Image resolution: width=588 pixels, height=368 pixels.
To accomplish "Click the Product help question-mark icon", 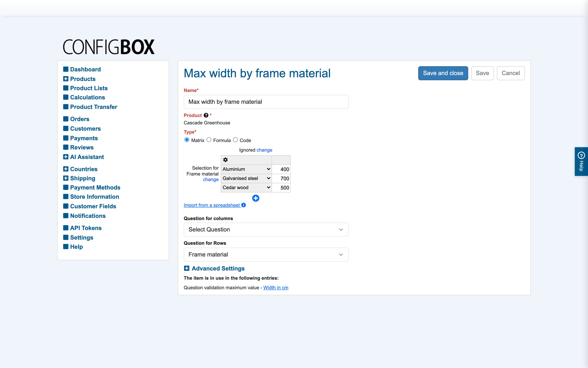I will [206, 115].
